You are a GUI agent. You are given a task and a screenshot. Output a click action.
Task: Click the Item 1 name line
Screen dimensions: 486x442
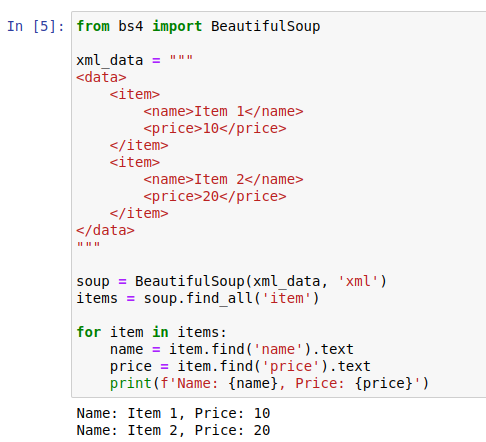(x=223, y=111)
